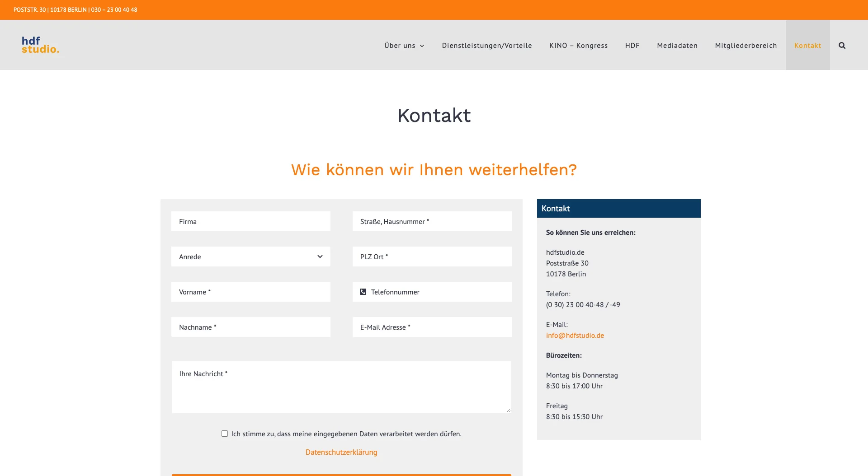
Task: Focus the Straße, Hausnummer field
Action: click(x=432, y=221)
